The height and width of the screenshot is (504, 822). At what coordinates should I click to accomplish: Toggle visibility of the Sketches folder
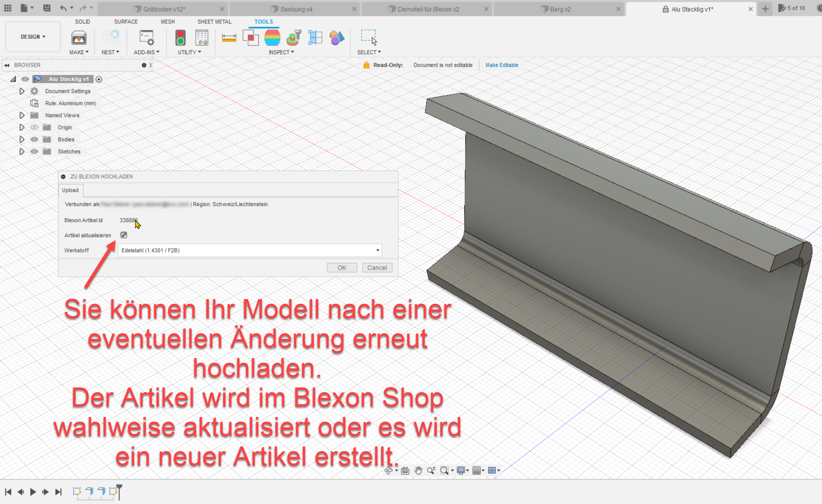[34, 151]
